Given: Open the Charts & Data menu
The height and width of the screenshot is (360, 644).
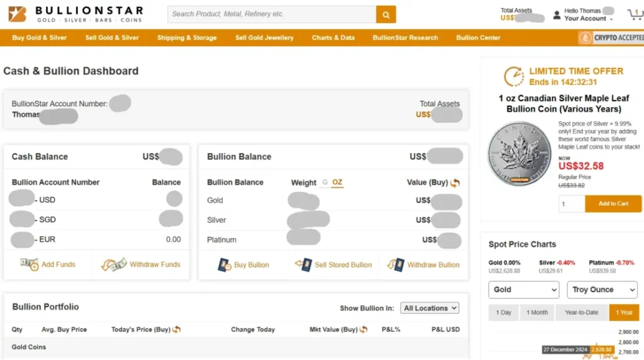Looking at the screenshot, I should [333, 38].
